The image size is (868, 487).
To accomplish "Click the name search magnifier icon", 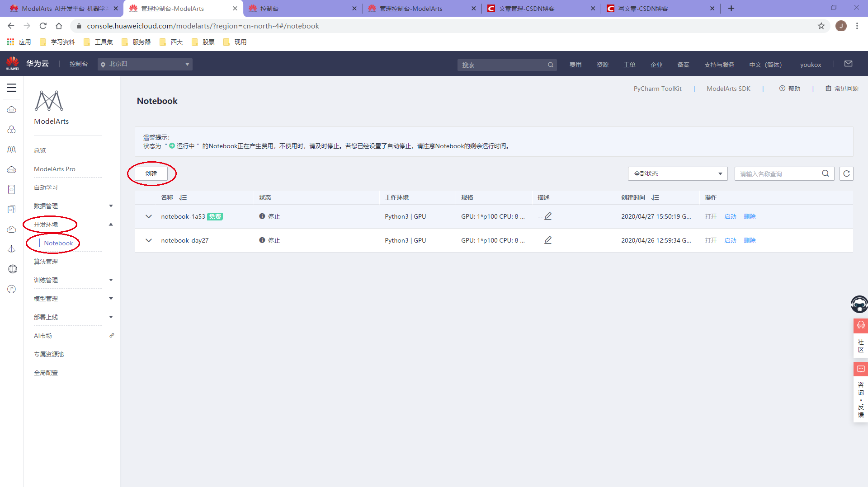I will [825, 173].
